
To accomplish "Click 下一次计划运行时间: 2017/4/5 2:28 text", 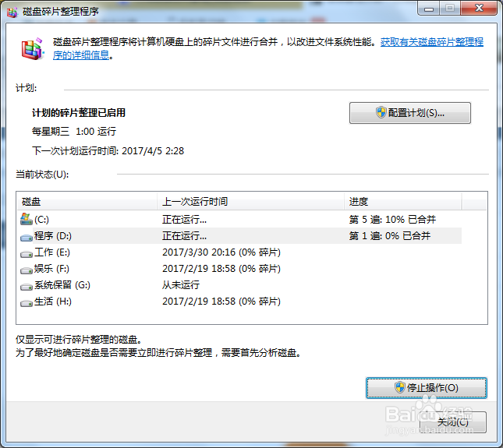I will (108, 150).
